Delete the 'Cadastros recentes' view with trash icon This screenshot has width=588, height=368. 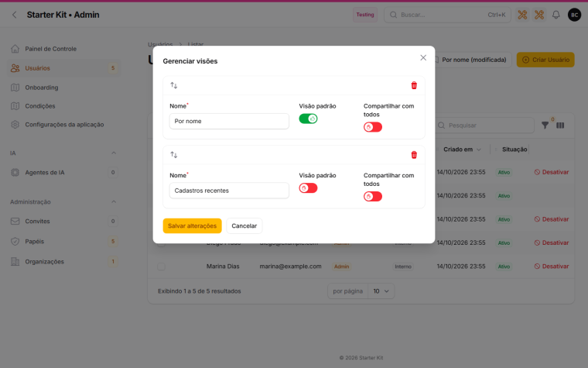pos(414,155)
